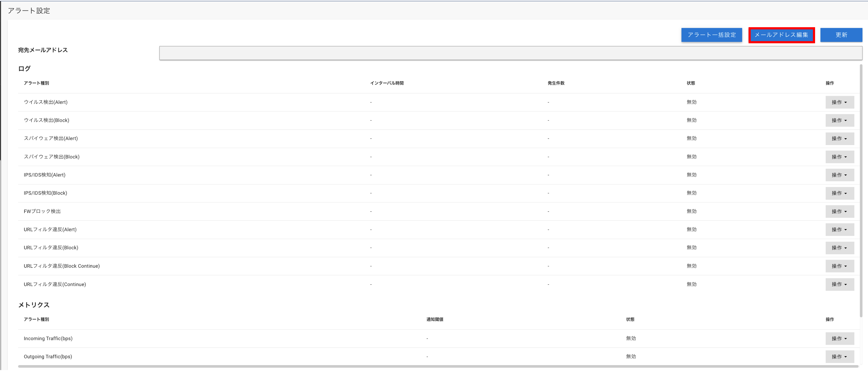Click the インターバル時間 column header

[387, 83]
